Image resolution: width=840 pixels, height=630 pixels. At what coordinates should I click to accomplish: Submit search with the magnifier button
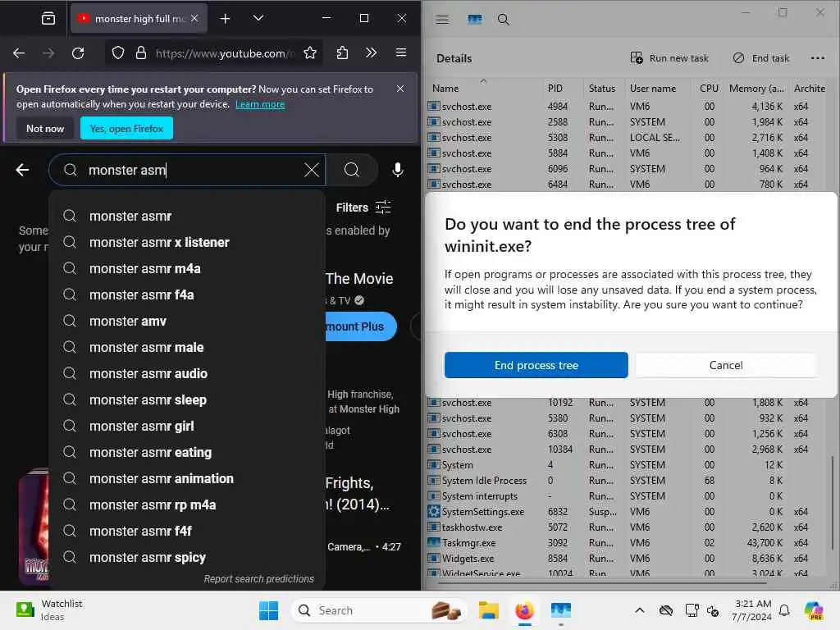click(x=352, y=171)
